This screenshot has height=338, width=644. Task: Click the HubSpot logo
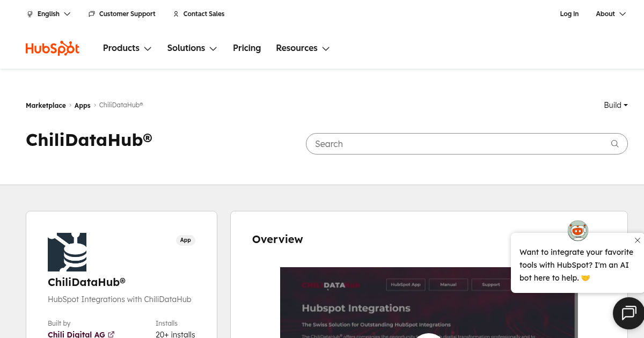tap(53, 48)
